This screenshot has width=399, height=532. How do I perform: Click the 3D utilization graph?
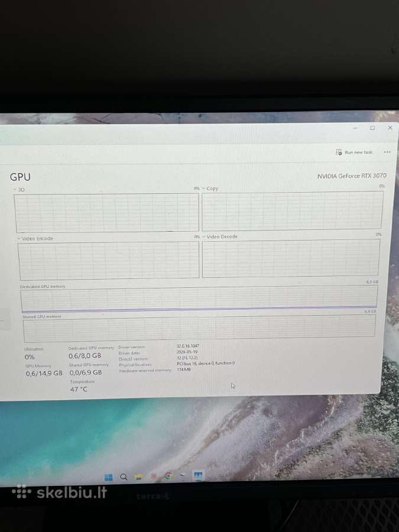pyautogui.click(x=106, y=213)
